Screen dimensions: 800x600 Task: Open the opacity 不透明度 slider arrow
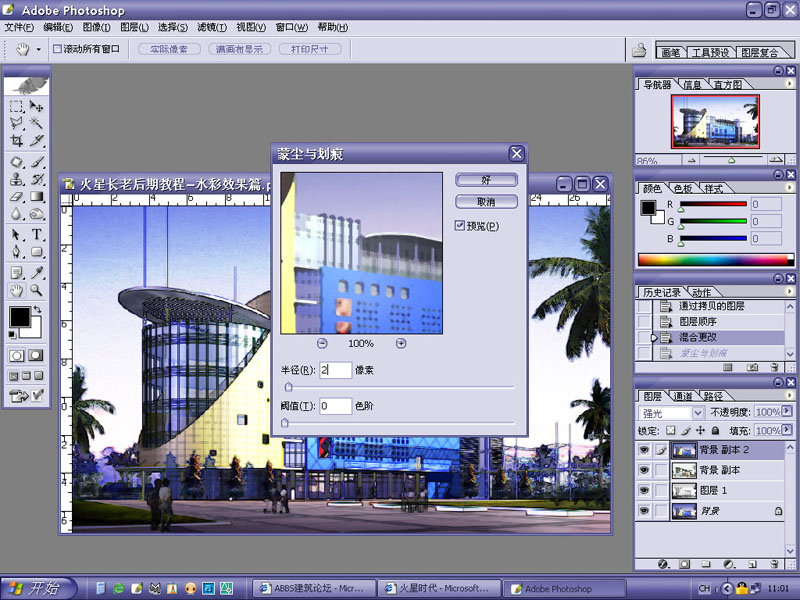pos(787,411)
